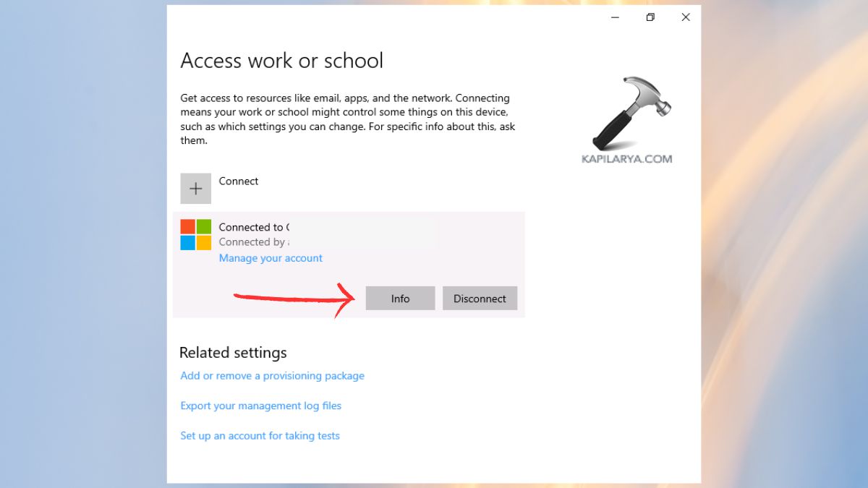Open Set up an account for taking tests
Image resolution: width=868 pixels, height=488 pixels.
[x=260, y=435]
